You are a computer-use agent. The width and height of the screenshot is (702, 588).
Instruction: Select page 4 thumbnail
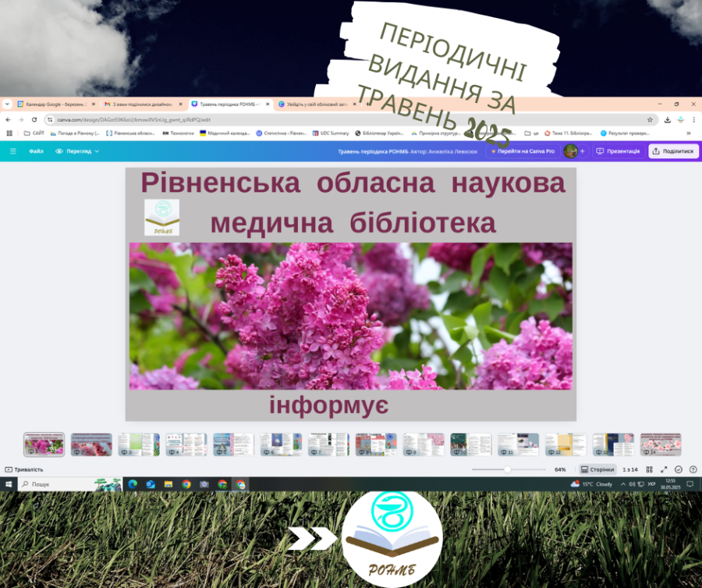pos(186,445)
